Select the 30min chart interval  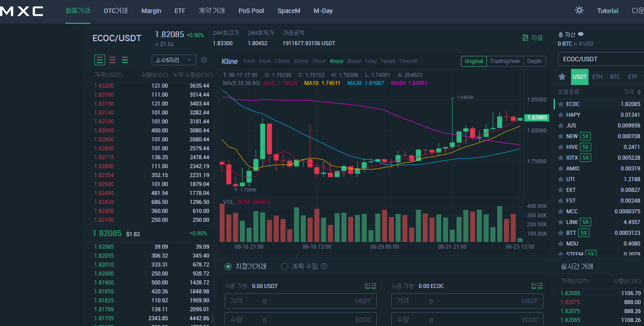(301, 61)
